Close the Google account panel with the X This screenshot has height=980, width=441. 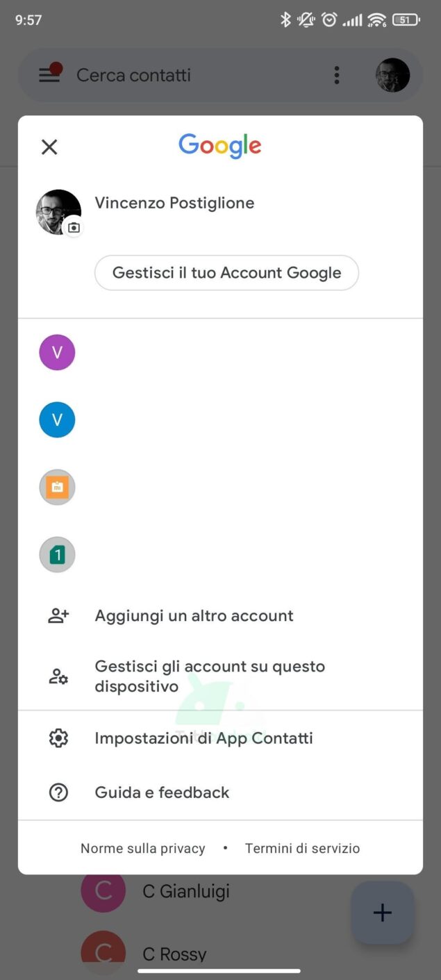[x=49, y=147]
